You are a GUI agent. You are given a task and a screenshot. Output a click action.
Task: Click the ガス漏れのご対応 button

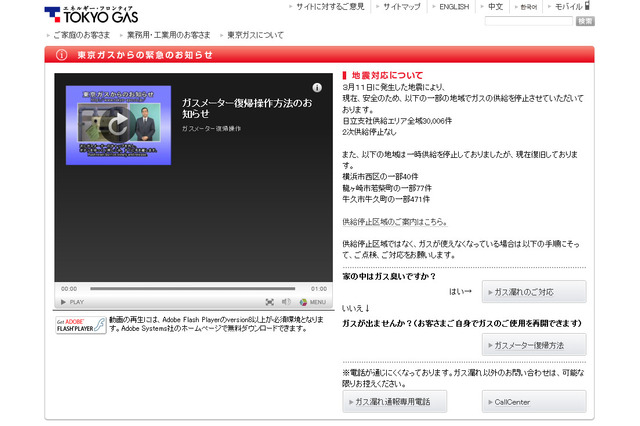533,292
